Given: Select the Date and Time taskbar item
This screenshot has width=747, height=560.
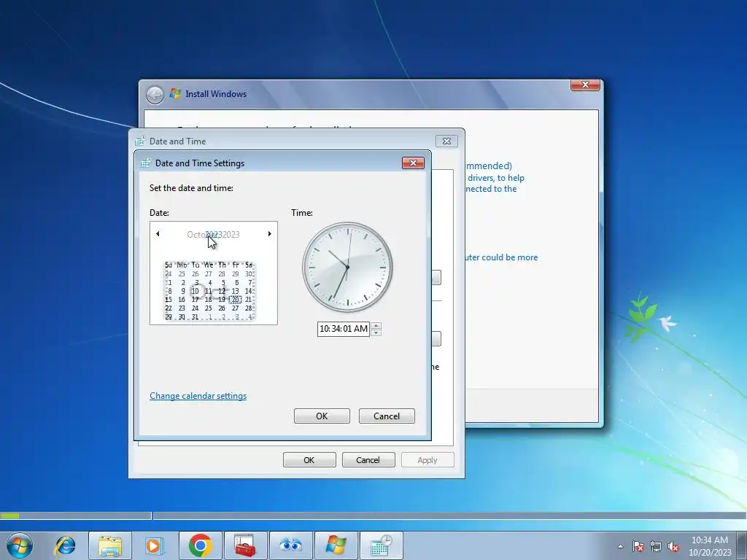Looking at the screenshot, I should click(x=381, y=545).
